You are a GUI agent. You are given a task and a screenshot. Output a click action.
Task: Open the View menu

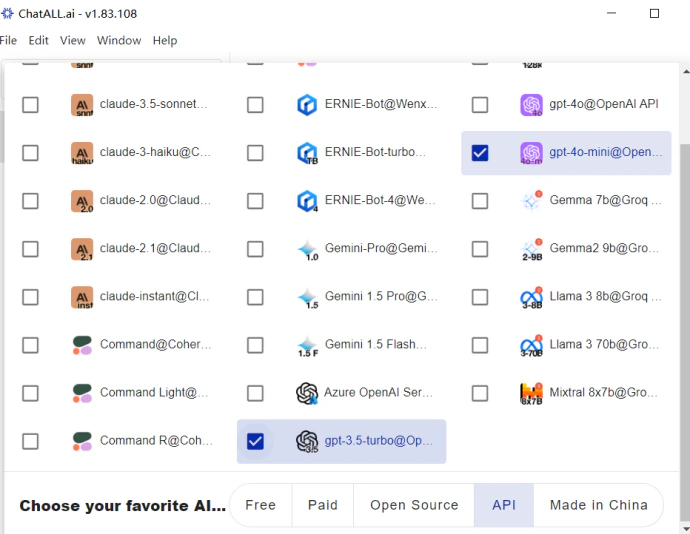click(x=73, y=41)
